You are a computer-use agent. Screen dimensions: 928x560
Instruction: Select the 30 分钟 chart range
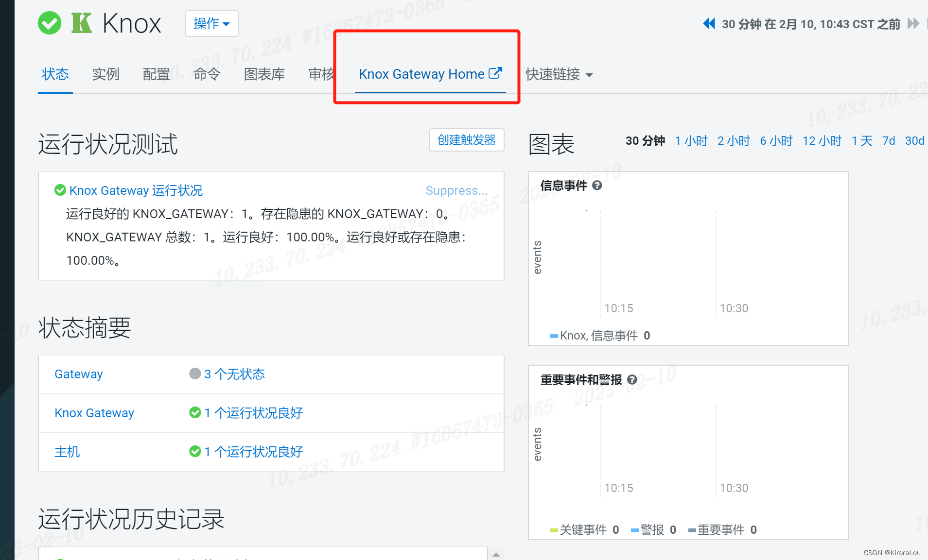point(645,141)
